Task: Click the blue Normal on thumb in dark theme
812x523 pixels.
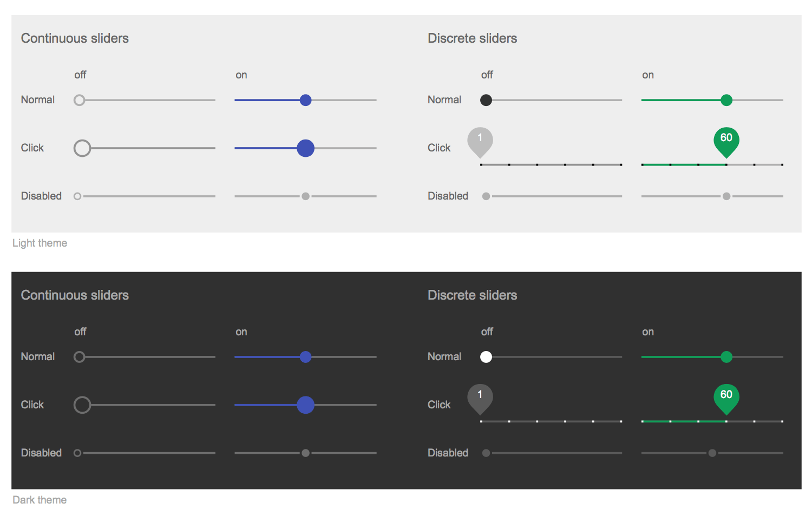Action: pos(305,357)
